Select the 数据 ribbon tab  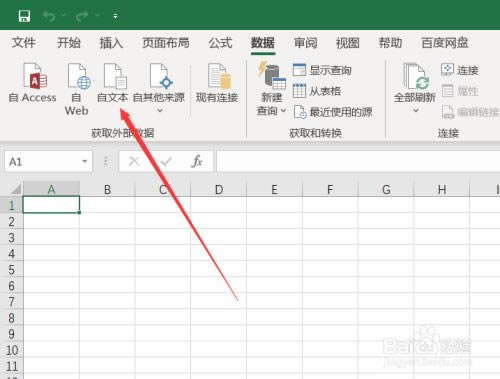point(263,43)
